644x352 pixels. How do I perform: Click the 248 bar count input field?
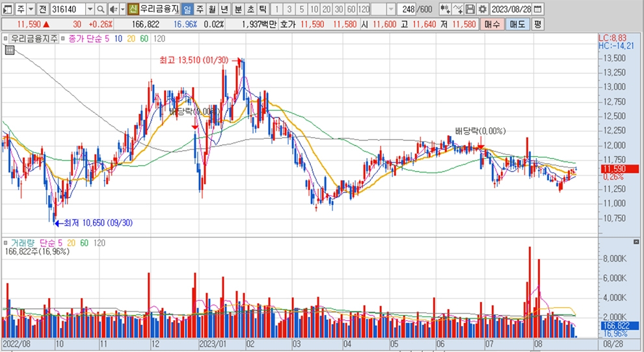pyautogui.click(x=409, y=9)
